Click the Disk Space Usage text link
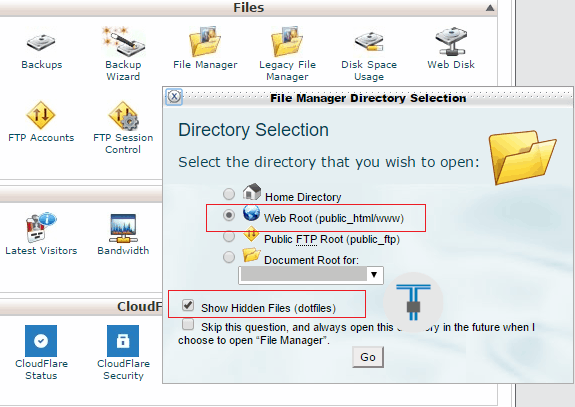 click(x=369, y=71)
